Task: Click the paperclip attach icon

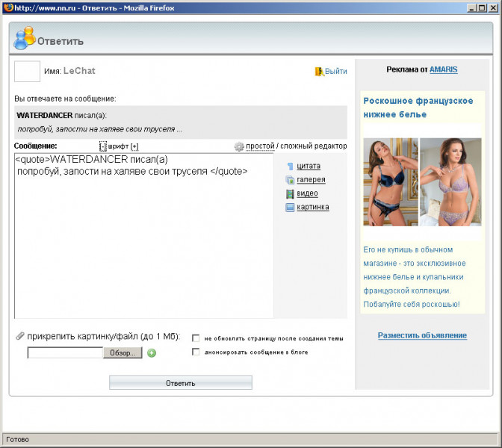Action: pos(20,336)
